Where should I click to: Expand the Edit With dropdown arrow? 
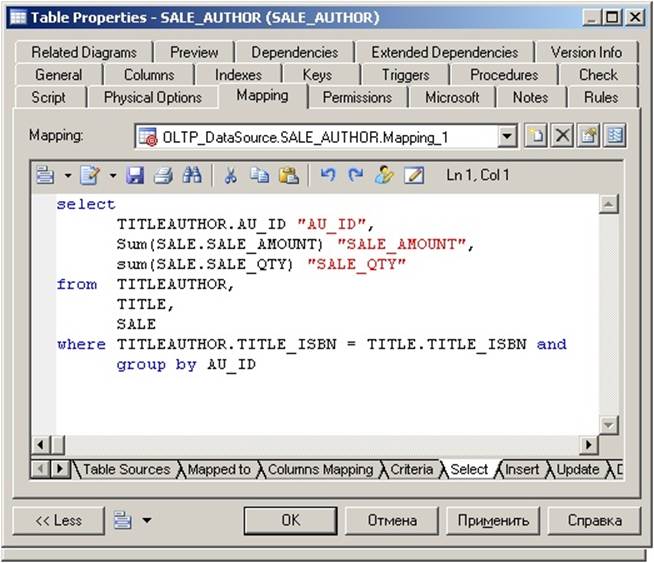click(113, 176)
